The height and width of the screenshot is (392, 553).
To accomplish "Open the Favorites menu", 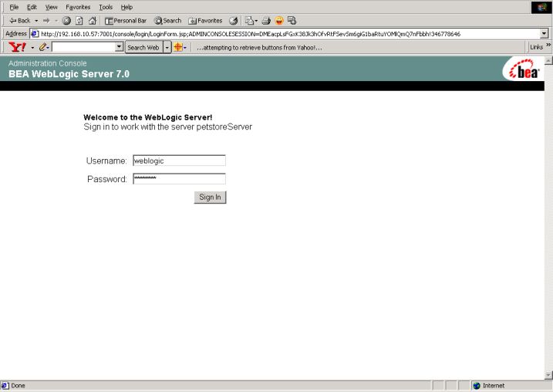I will tap(78, 7).
